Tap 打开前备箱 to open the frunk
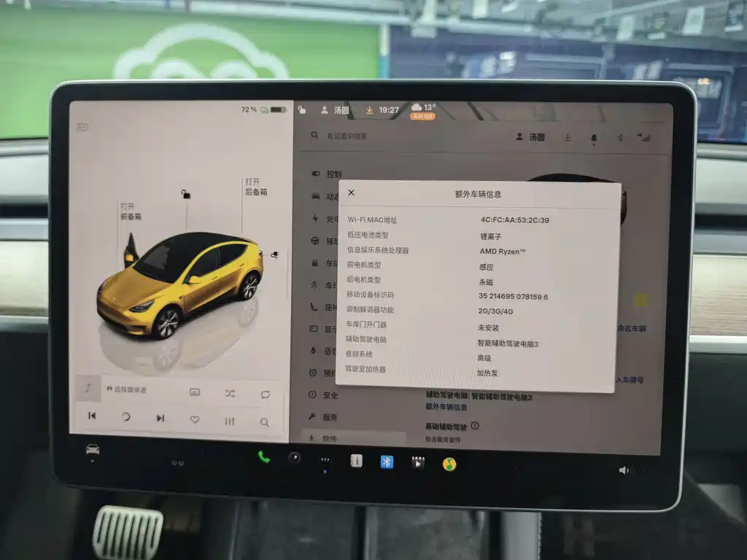This screenshot has width=747, height=560. [131, 210]
